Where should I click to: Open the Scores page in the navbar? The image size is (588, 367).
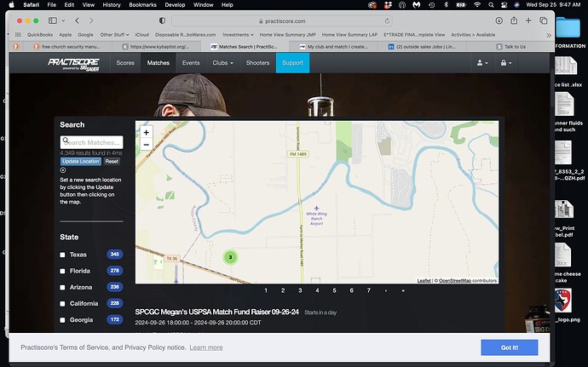[125, 63]
